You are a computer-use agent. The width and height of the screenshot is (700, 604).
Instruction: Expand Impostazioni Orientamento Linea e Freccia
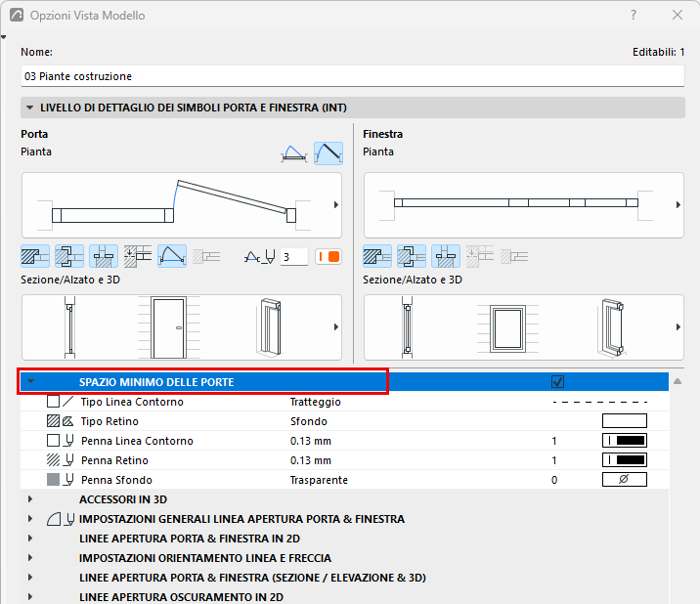tap(30, 558)
